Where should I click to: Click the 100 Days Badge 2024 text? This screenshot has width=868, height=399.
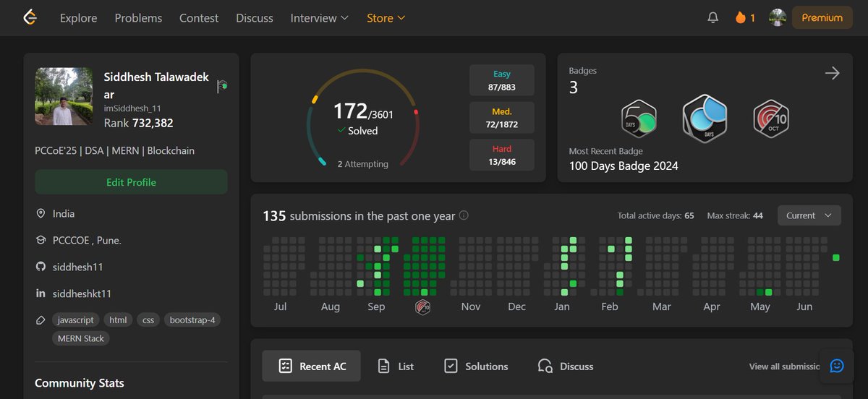(x=624, y=166)
